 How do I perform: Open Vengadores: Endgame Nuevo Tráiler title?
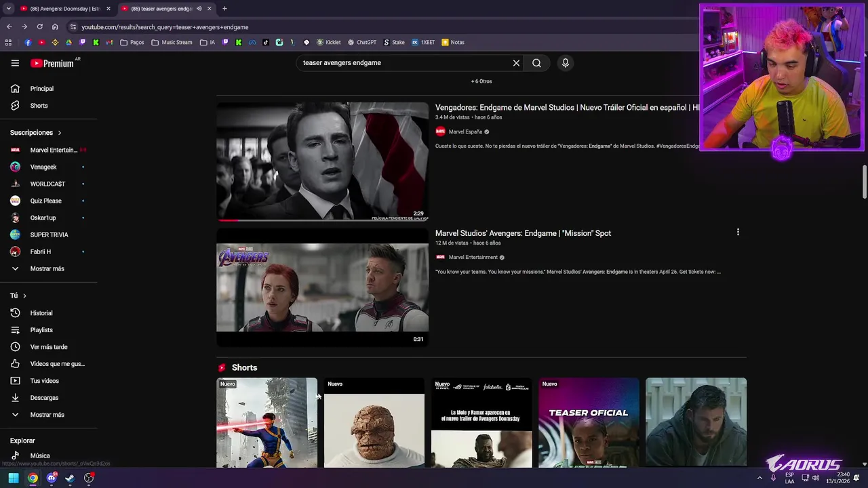(568, 108)
